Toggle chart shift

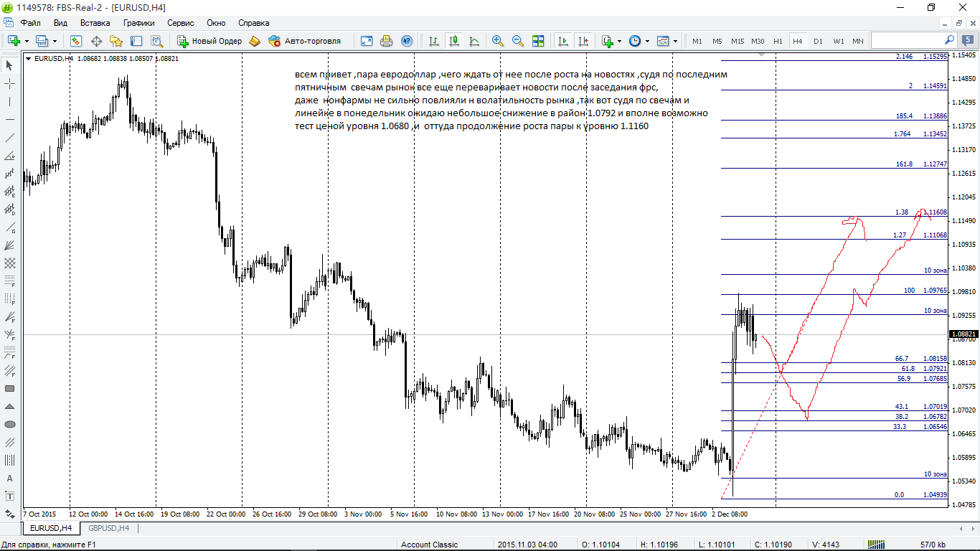(x=584, y=41)
